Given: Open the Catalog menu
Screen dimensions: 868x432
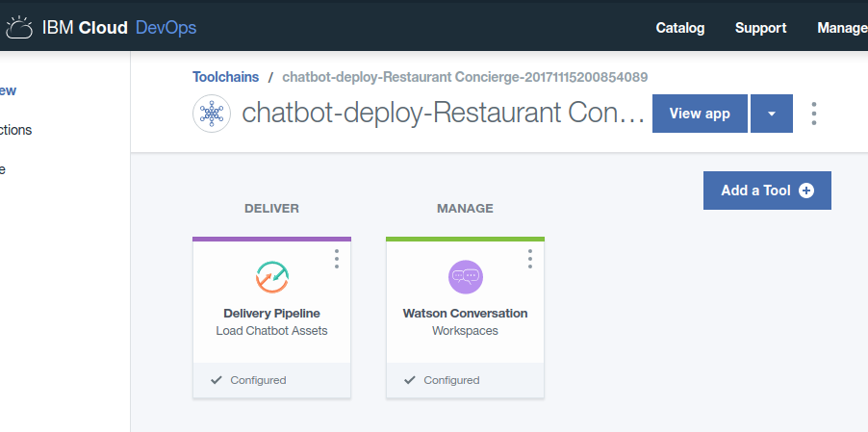Looking at the screenshot, I should 680,28.
